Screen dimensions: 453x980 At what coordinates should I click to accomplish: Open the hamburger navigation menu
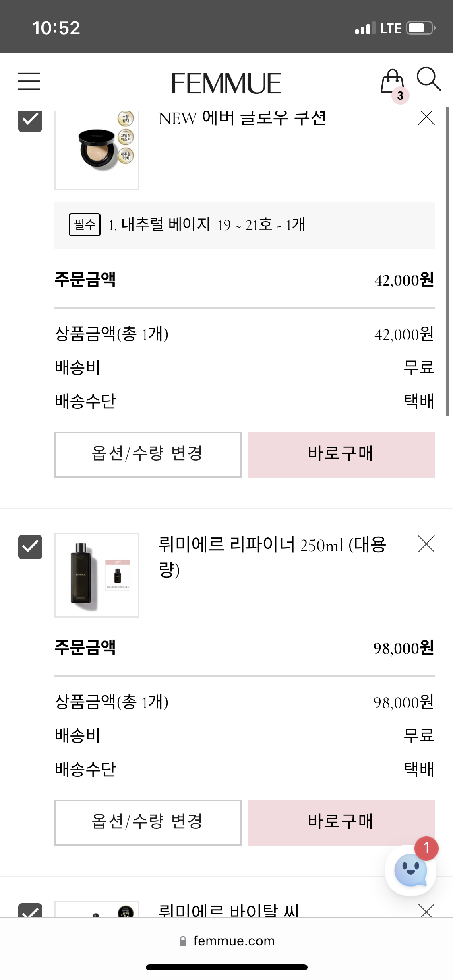coord(29,81)
